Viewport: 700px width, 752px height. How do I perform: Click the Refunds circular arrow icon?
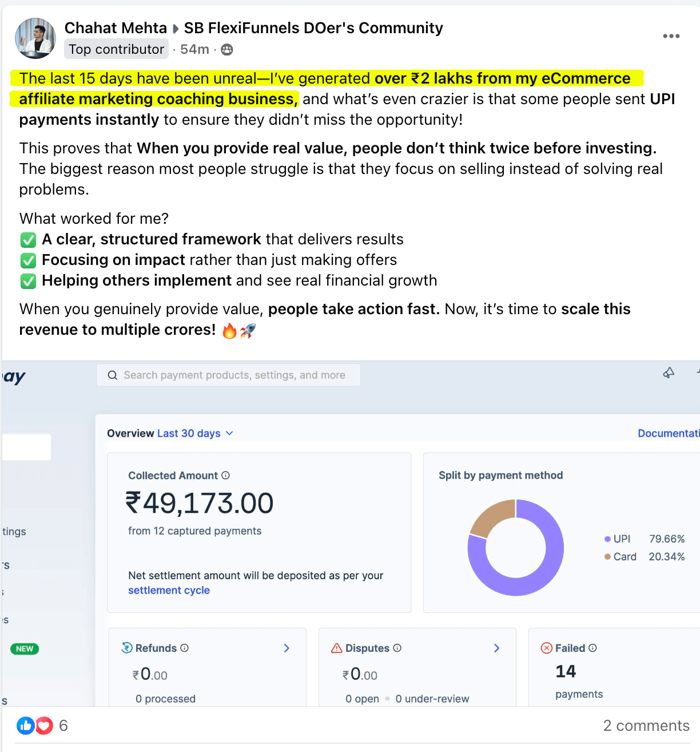pyautogui.click(x=127, y=648)
